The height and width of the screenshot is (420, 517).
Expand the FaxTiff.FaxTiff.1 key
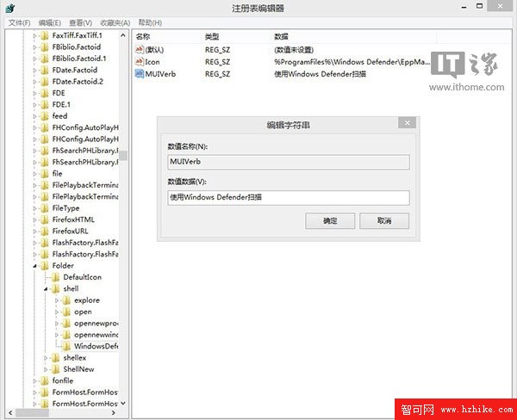pyautogui.click(x=34, y=35)
